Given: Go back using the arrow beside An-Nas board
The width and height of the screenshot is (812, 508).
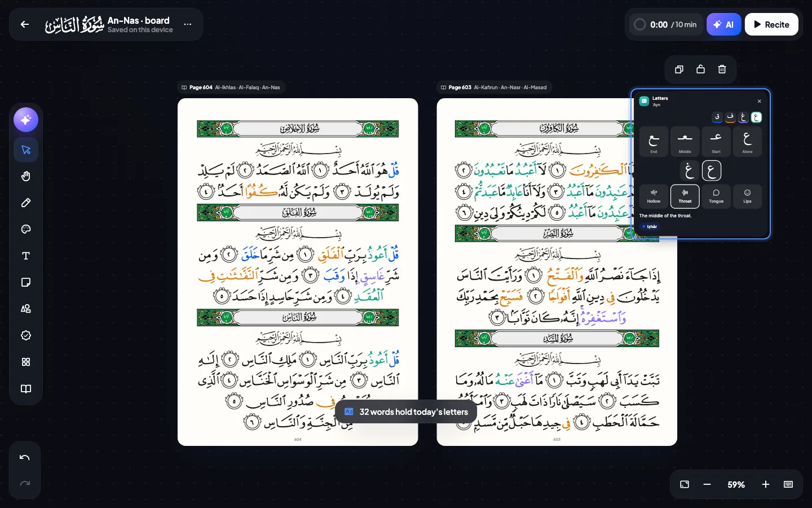Looking at the screenshot, I should [25, 24].
